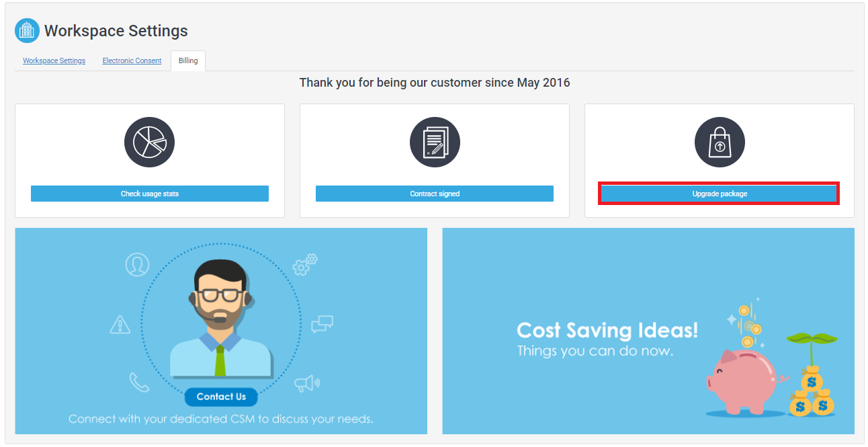This screenshot has height=447, width=868.
Task: Open the Cost Saving Ideas banner heading
Action: 607,330
